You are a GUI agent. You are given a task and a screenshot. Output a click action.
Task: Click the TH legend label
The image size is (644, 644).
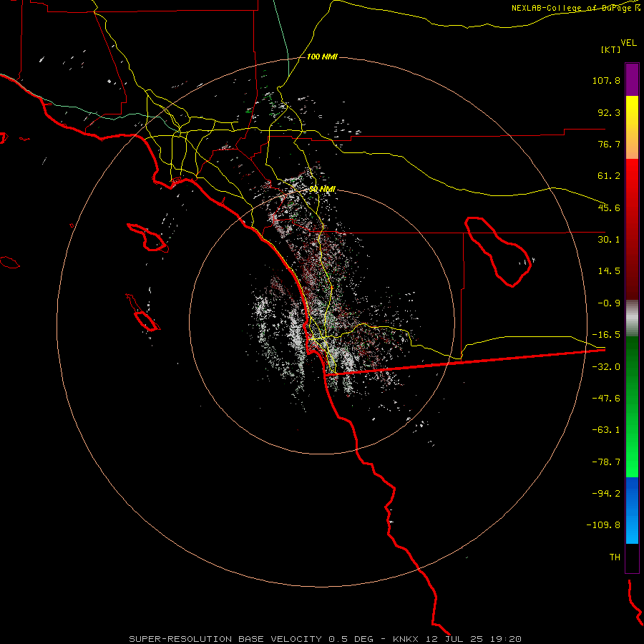[x=615, y=557]
